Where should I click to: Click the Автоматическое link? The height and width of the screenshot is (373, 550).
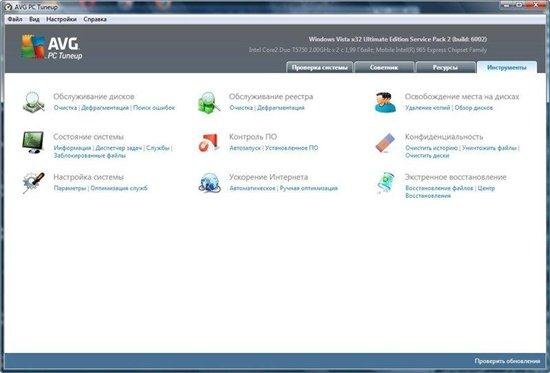(x=253, y=188)
